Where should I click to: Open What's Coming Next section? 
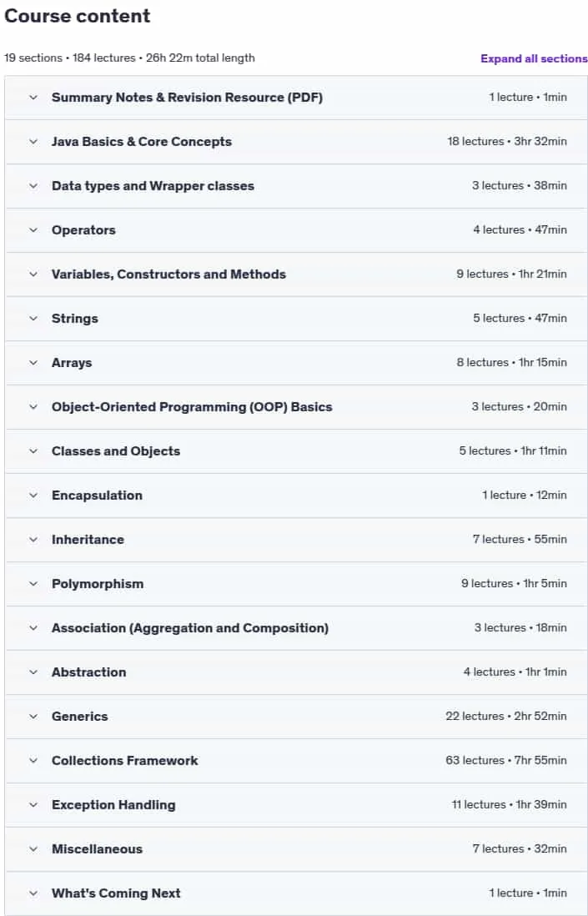point(296,893)
